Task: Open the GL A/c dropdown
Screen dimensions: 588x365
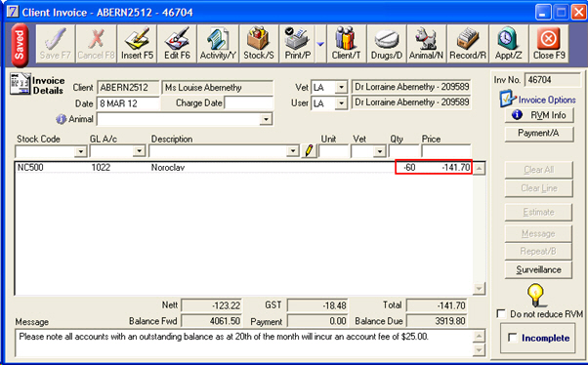Action: (x=139, y=151)
